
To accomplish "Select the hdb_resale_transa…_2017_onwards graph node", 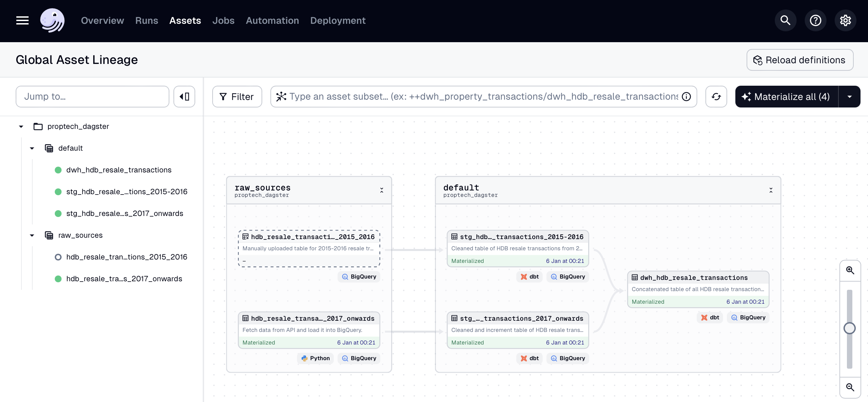I will pyautogui.click(x=309, y=330).
